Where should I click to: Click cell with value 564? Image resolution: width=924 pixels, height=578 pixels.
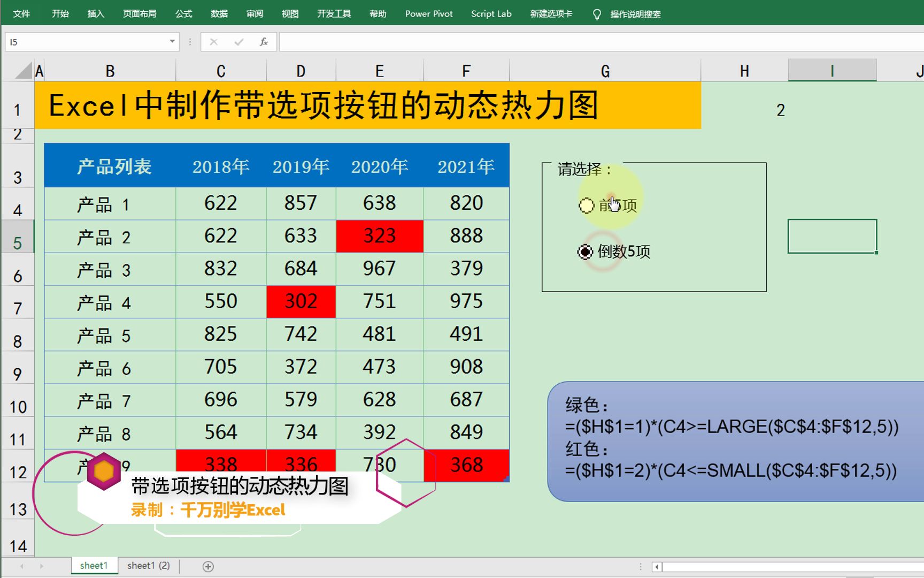point(221,432)
